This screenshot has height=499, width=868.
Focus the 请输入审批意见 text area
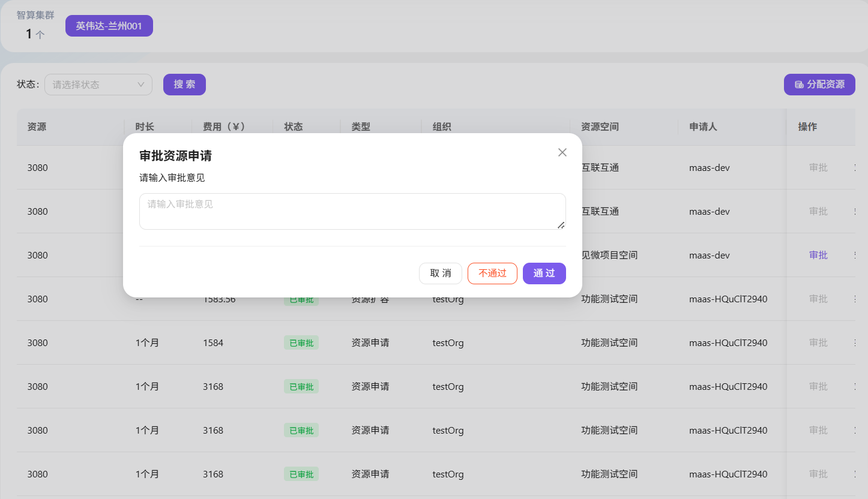[x=352, y=211]
